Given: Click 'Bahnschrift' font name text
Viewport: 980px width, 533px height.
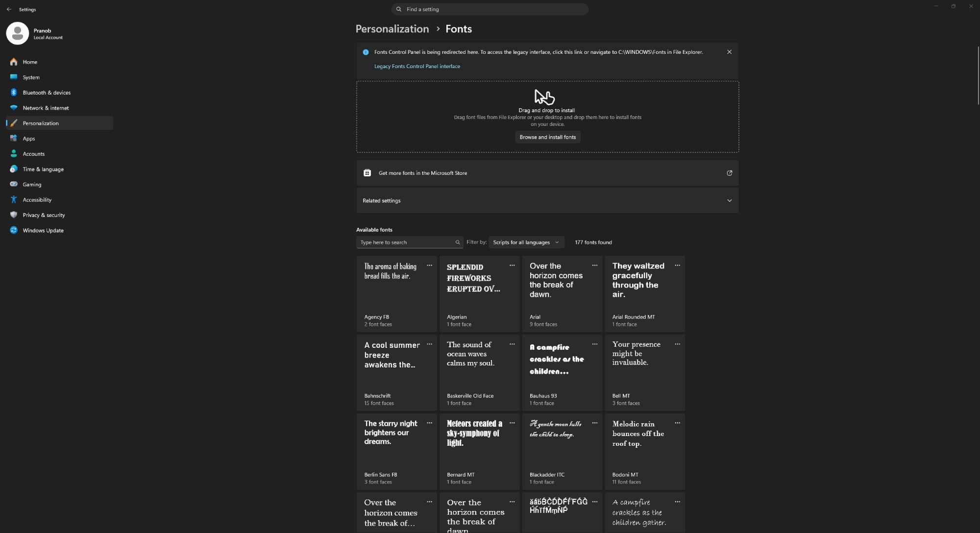Looking at the screenshot, I should 377,396.
